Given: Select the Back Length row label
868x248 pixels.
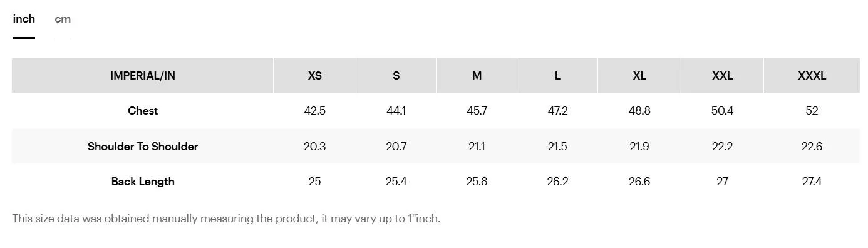Looking at the screenshot, I should click(143, 182).
